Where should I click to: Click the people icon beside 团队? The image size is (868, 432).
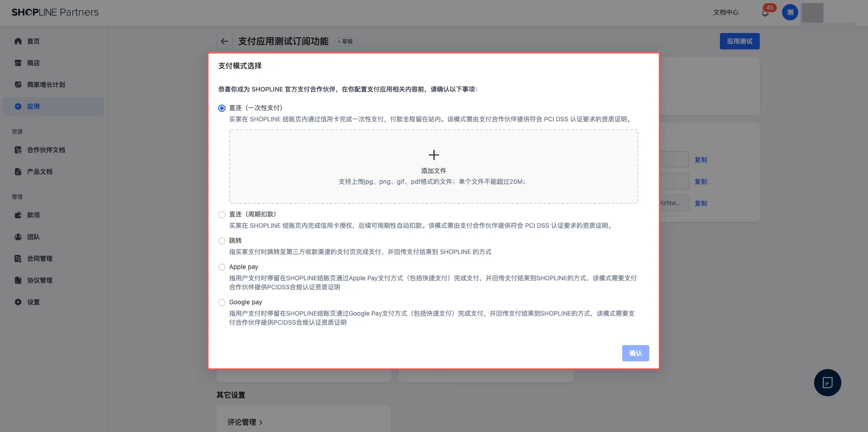(x=18, y=237)
